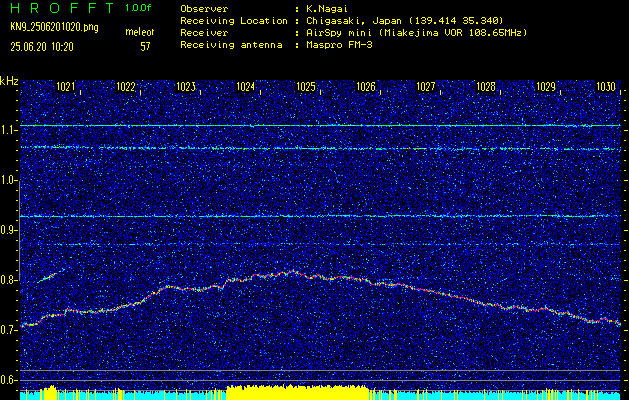The width and height of the screenshot is (629, 400).
Task: Select the file name KN9_2506201020.png
Action: 54,28
